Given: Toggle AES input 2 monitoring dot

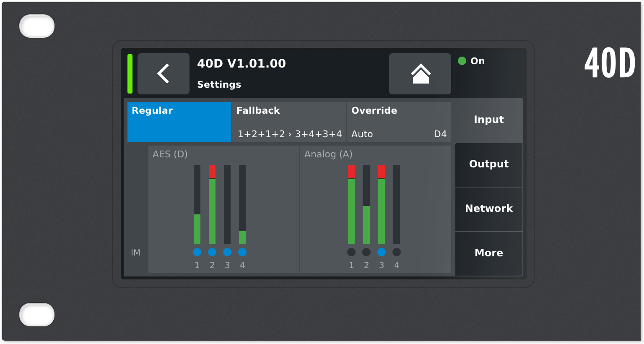Looking at the screenshot, I should pos(212,252).
